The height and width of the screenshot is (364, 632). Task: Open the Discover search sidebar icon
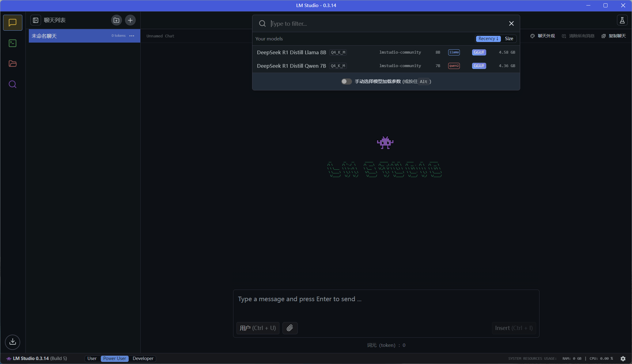click(13, 84)
